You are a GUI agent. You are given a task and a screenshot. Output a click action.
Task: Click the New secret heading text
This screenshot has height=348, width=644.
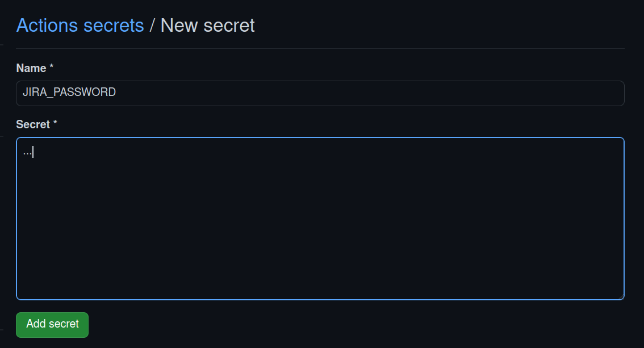point(207,26)
